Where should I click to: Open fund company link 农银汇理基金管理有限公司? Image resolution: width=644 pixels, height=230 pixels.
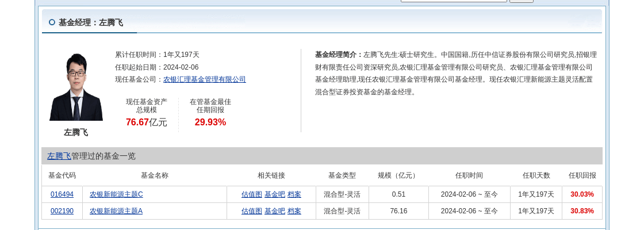click(205, 79)
